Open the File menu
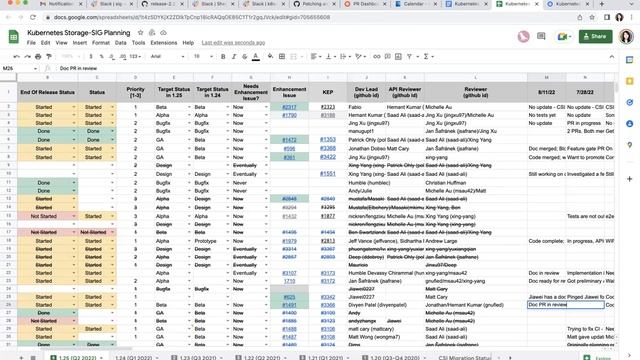 click(31, 42)
